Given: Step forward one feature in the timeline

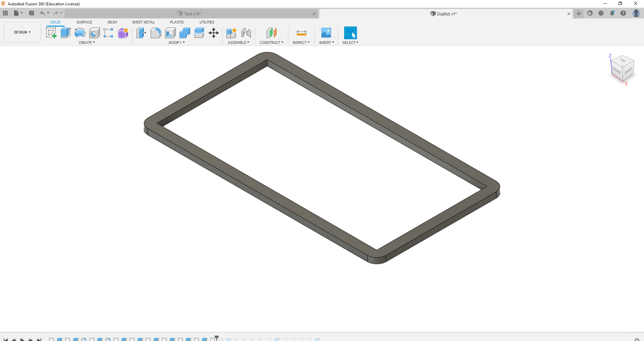Looking at the screenshot, I should tap(31, 339).
